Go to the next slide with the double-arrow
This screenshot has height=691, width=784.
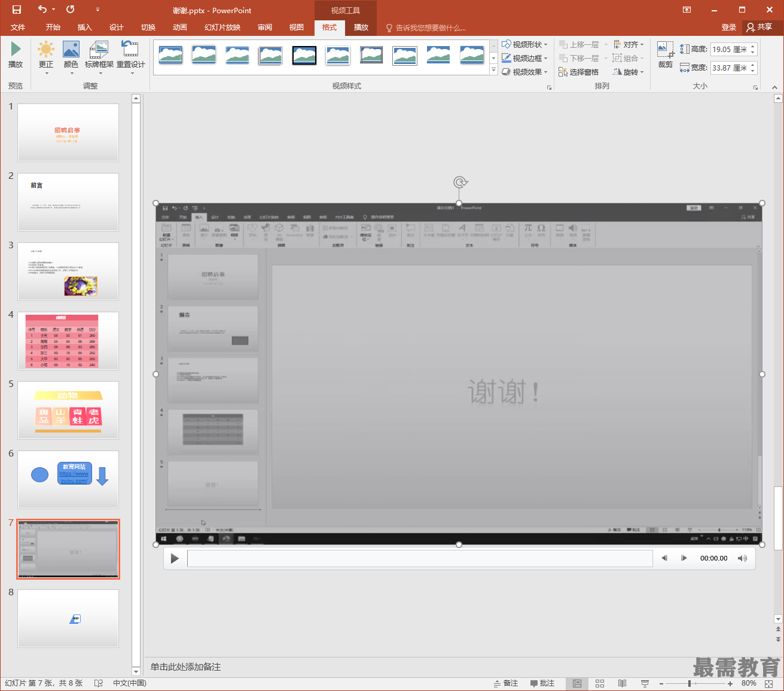[778, 640]
